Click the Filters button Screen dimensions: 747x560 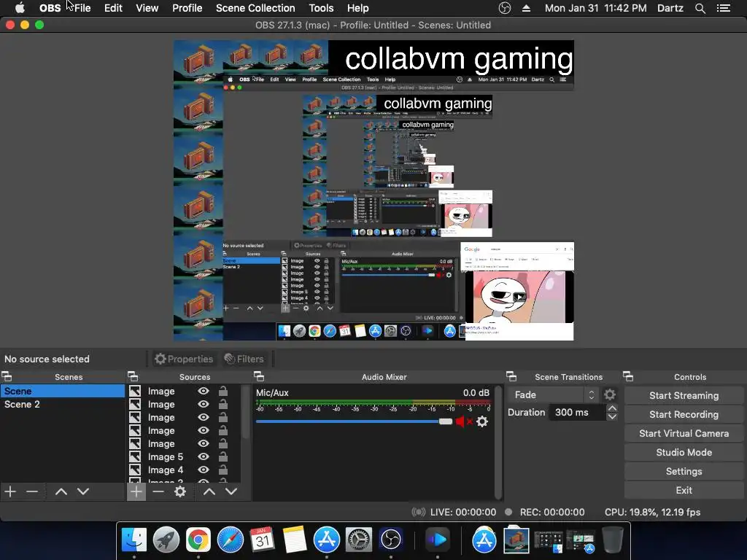244,359
